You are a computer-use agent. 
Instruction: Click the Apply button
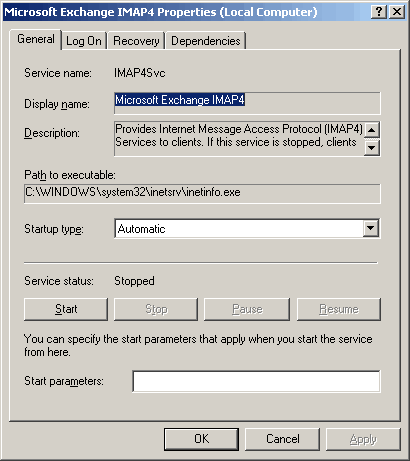click(x=363, y=439)
